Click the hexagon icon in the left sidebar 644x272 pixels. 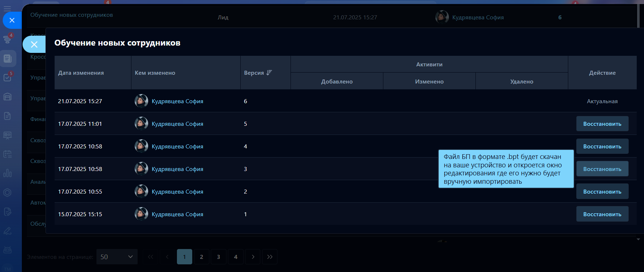pyautogui.click(x=8, y=193)
